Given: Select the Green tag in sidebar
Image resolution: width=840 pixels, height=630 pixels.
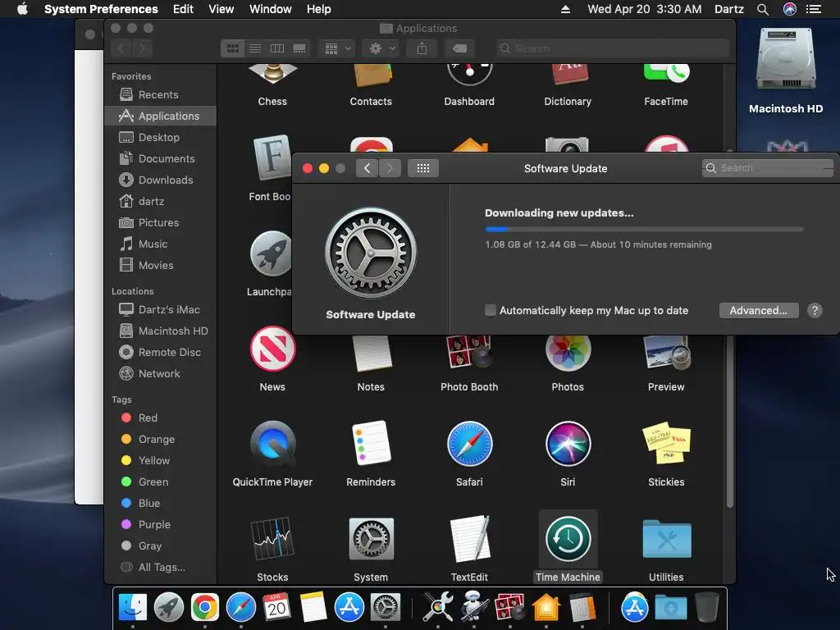Looking at the screenshot, I should click(x=153, y=482).
